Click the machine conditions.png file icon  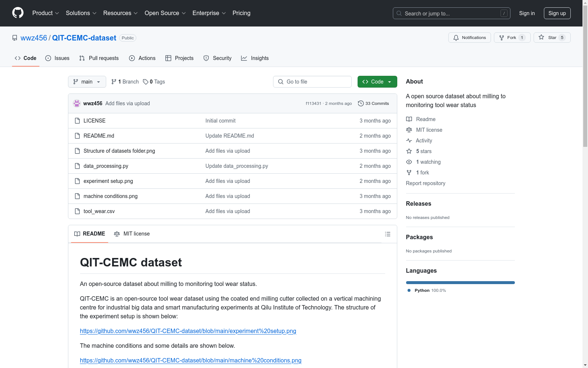[x=77, y=196]
